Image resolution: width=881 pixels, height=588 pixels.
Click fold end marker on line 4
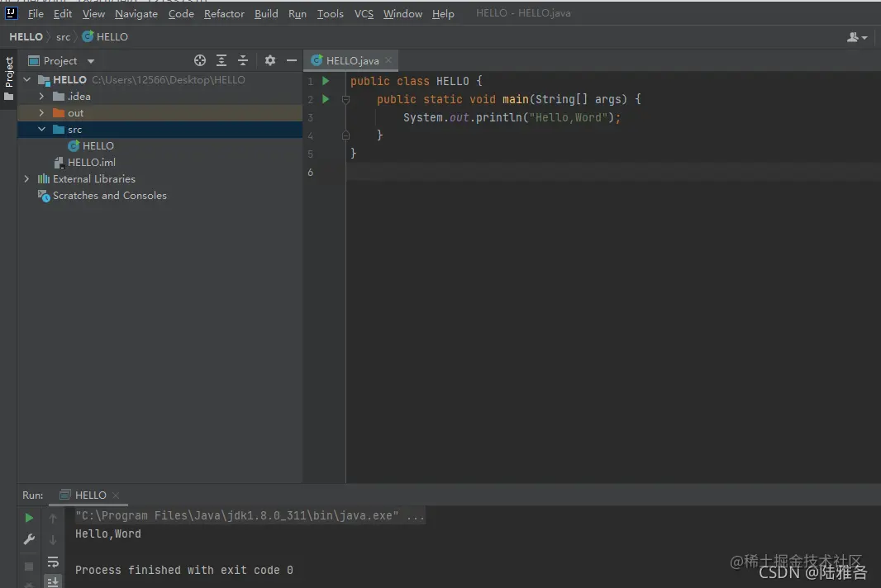click(345, 135)
